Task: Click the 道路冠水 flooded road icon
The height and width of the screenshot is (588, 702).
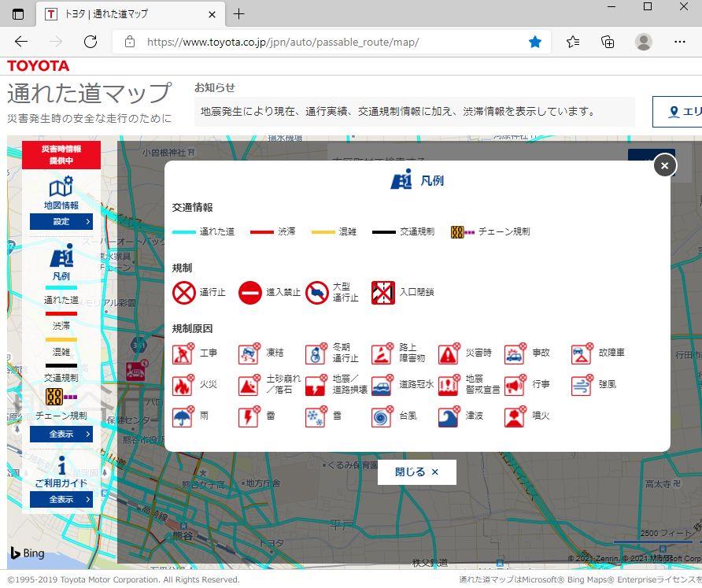Action: (x=382, y=385)
